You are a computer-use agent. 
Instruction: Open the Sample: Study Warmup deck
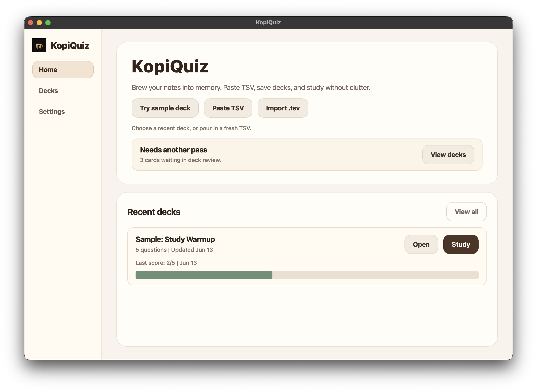(421, 244)
